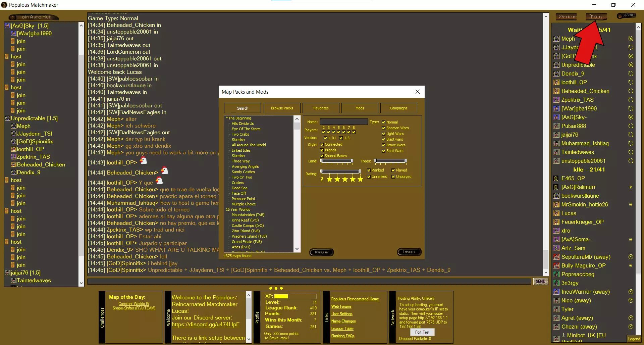Open the vertical Profile panel tab
Image resolution: width=644 pixels, height=345 pixels.
[x=257, y=317]
